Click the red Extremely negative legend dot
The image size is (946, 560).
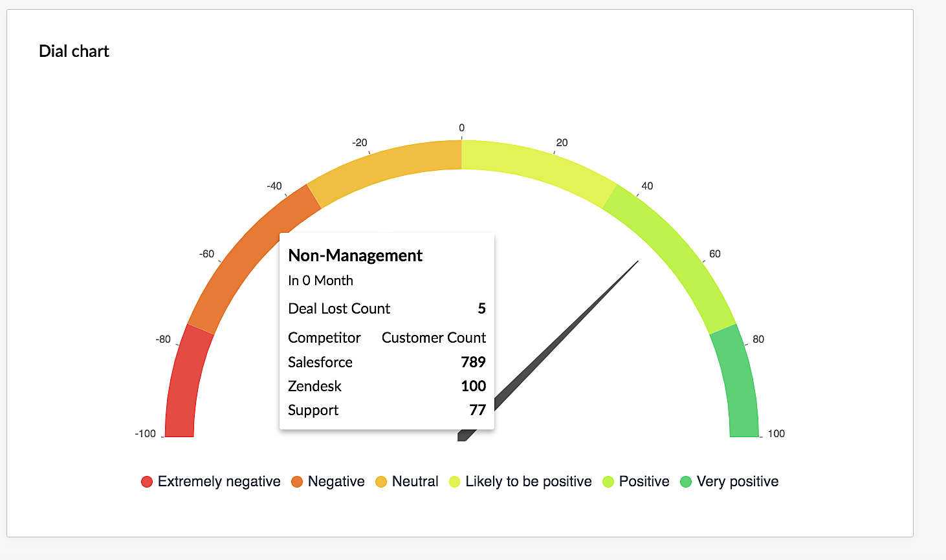[x=147, y=482]
